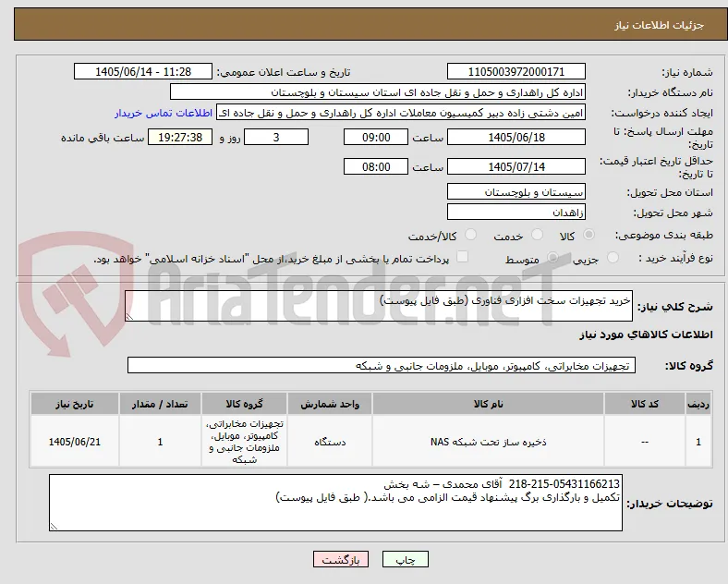728x584 pixels.
Task: Click the remaining time field 19:27:38
Action: coord(180,138)
